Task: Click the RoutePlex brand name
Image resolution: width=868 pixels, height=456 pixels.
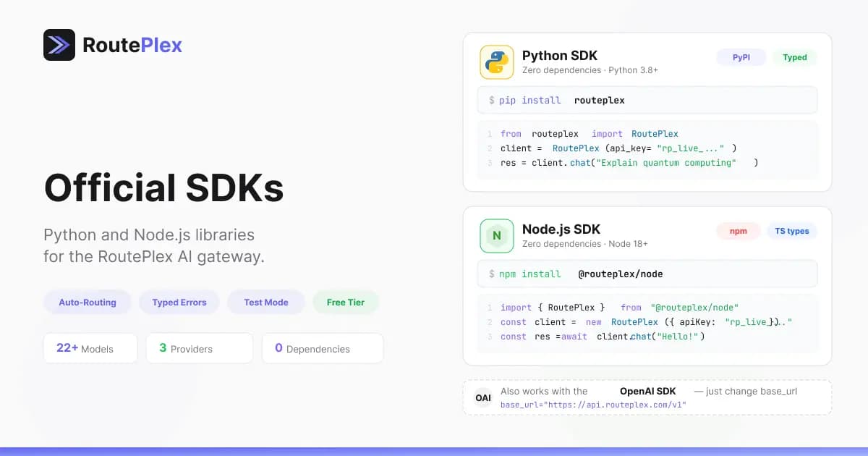Action: (x=132, y=45)
